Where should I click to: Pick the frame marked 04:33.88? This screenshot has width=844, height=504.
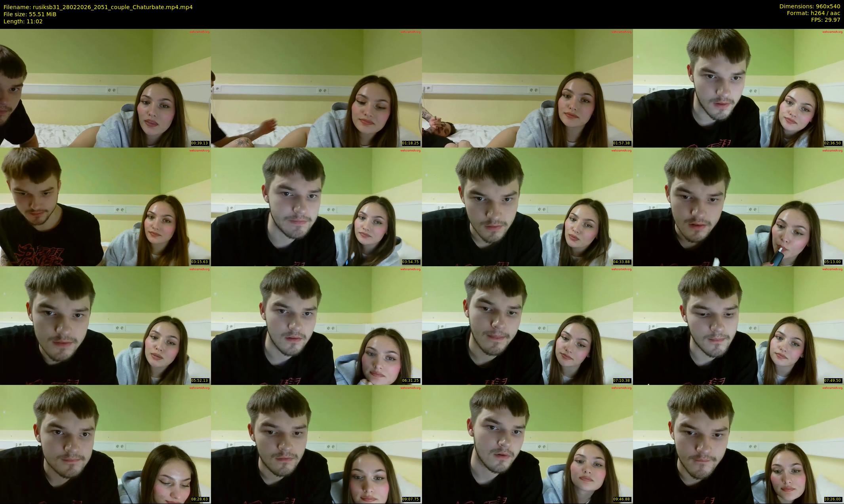[527, 207]
